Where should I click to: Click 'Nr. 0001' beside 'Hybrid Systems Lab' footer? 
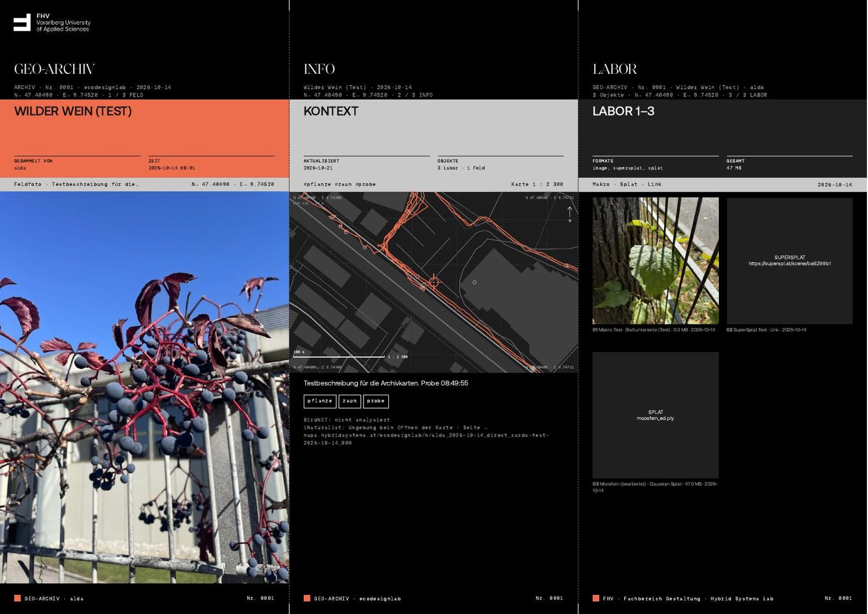point(838,598)
